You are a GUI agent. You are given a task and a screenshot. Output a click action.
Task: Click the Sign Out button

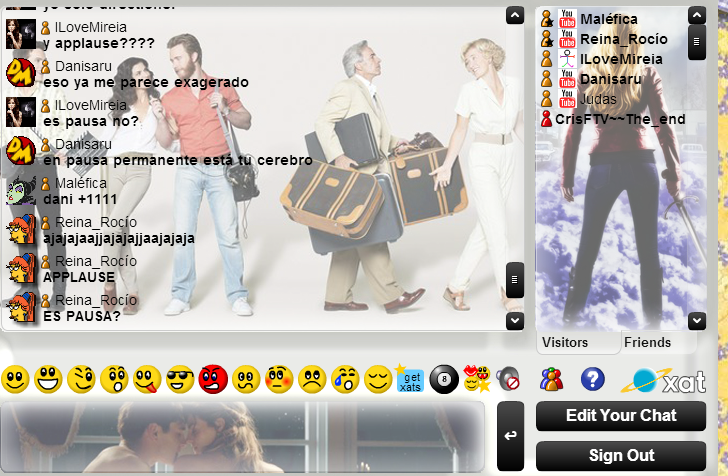coord(620,456)
